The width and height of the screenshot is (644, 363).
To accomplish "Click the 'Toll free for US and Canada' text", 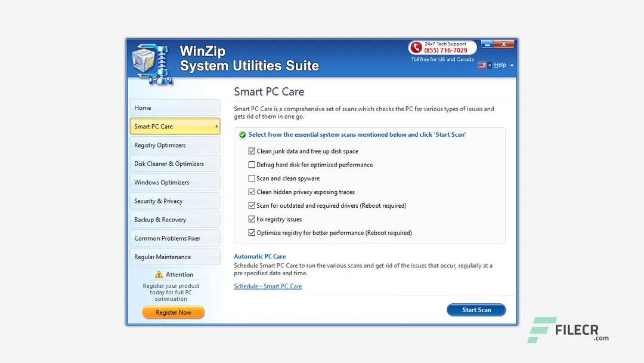I will tap(442, 60).
